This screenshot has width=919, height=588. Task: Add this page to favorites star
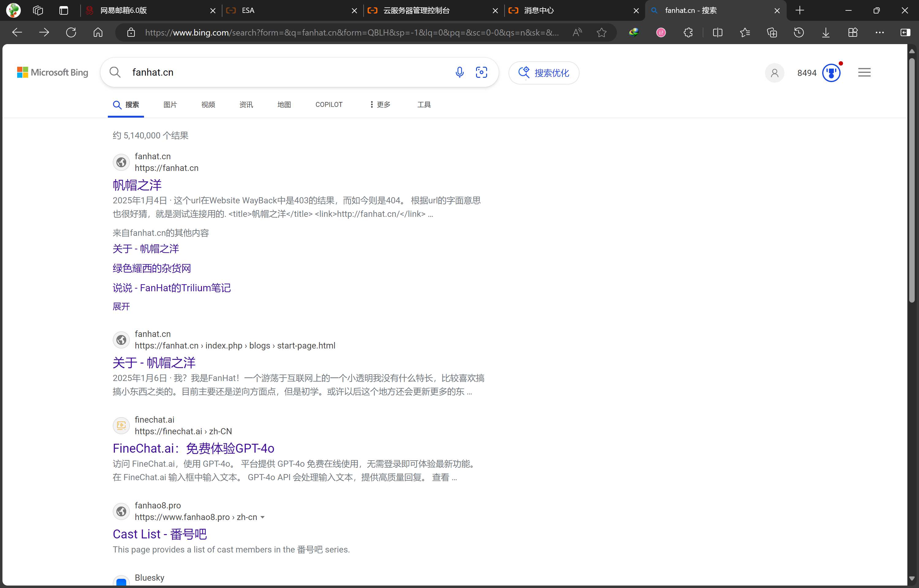(x=601, y=32)
